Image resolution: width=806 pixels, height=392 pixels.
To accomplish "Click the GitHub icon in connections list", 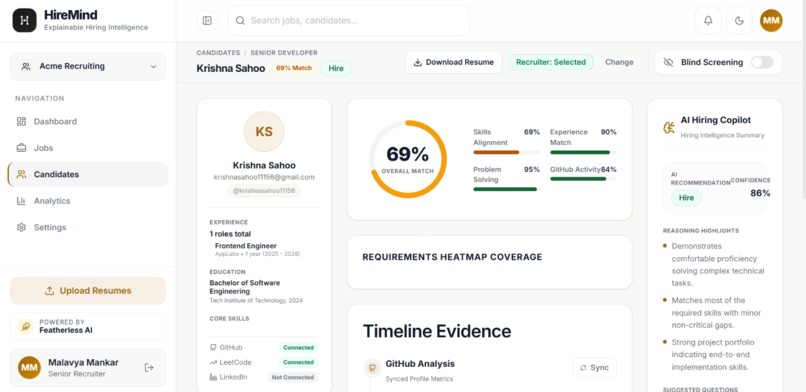I will (x=213, y=347).
